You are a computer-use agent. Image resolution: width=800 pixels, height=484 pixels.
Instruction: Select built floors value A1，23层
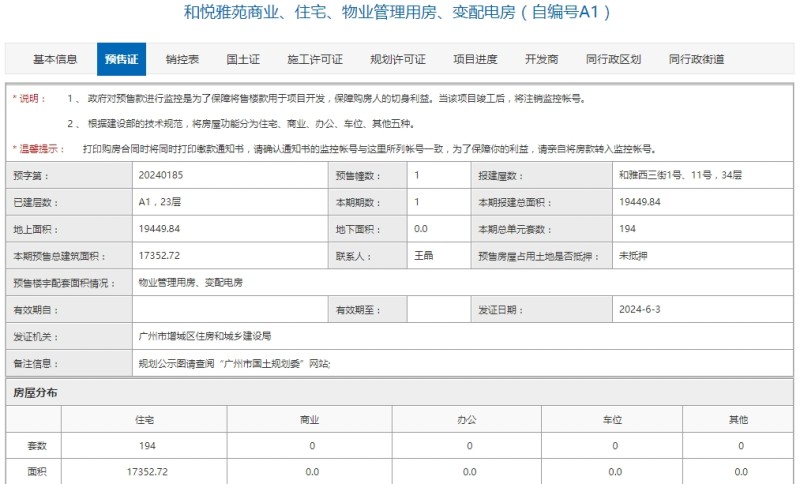160,202
